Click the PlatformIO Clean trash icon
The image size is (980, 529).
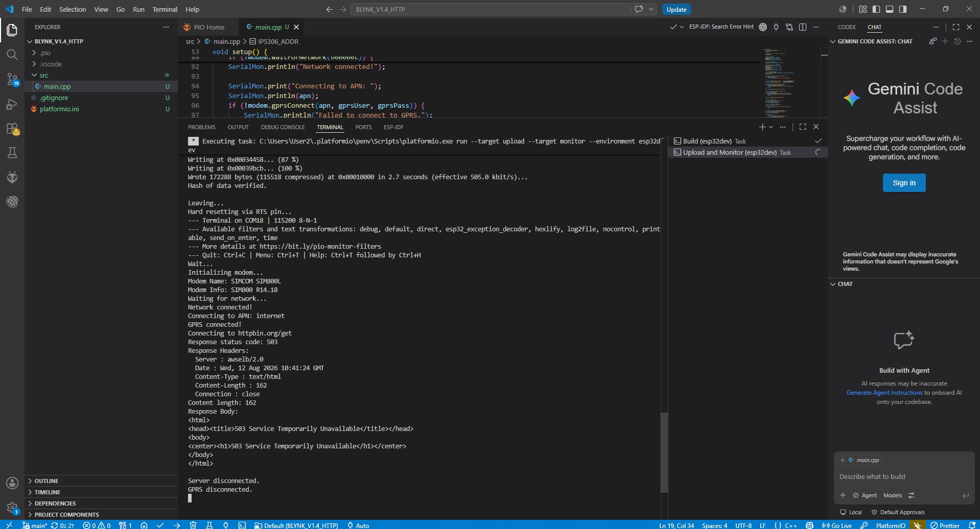[x=193, y=525]
